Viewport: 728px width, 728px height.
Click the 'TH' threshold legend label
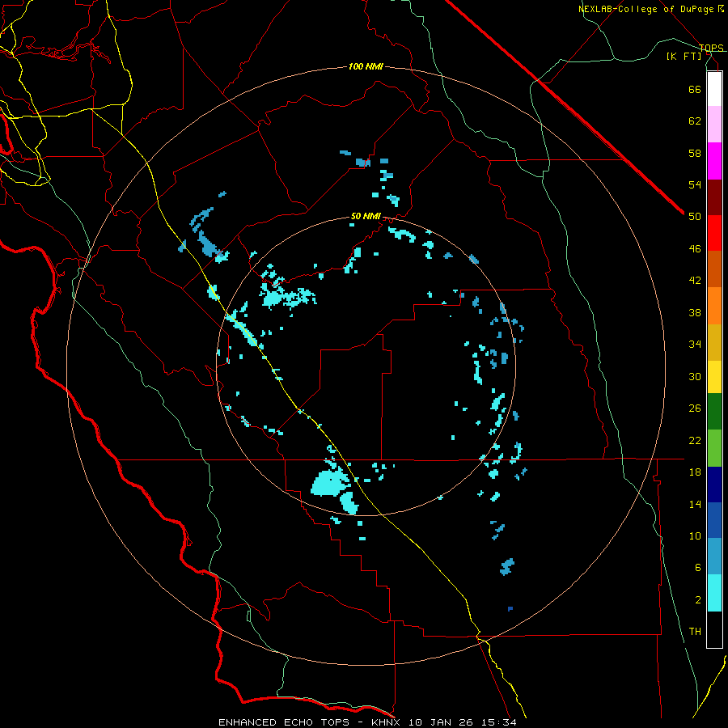[695, 632]
